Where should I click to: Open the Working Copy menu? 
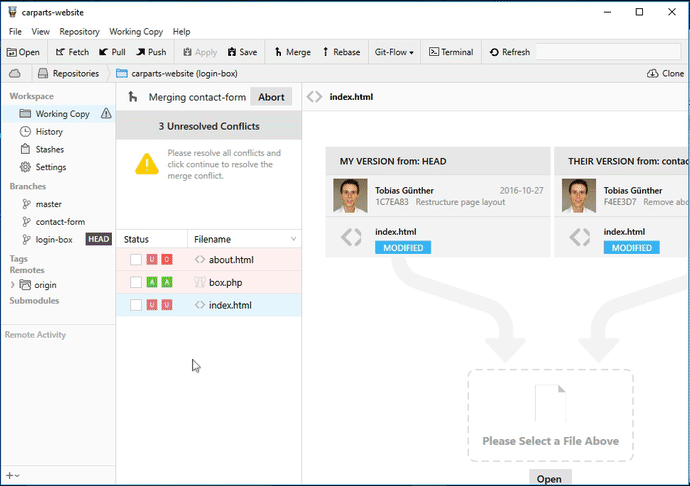[136, 32]
